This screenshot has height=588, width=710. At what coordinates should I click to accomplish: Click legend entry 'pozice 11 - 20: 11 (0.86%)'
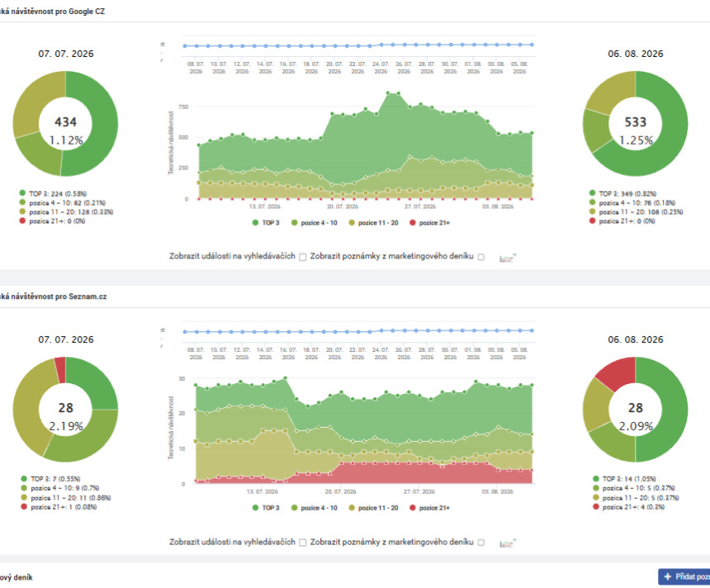click(x=66, y=497)
